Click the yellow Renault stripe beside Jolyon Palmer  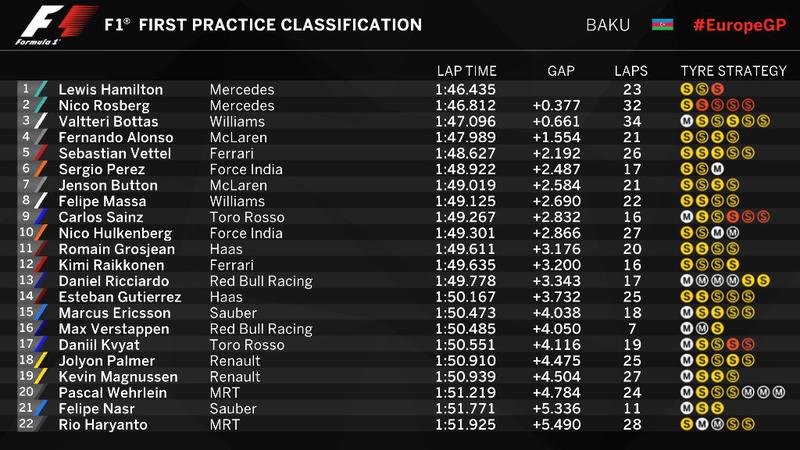(x=41, y=361)
